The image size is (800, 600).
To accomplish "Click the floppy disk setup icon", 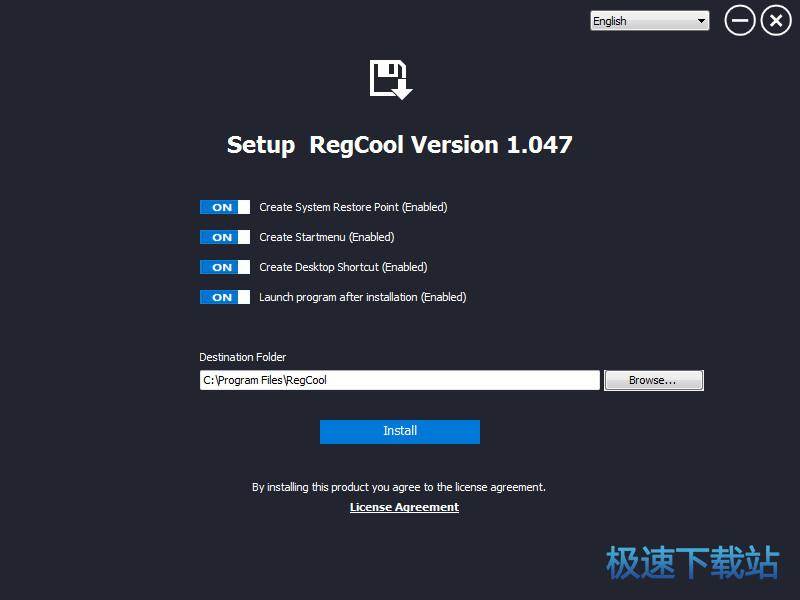I will 391,79.
